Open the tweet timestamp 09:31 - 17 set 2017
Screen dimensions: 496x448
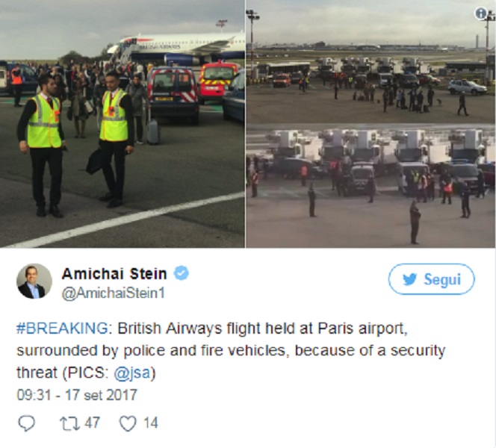(77, 395)
